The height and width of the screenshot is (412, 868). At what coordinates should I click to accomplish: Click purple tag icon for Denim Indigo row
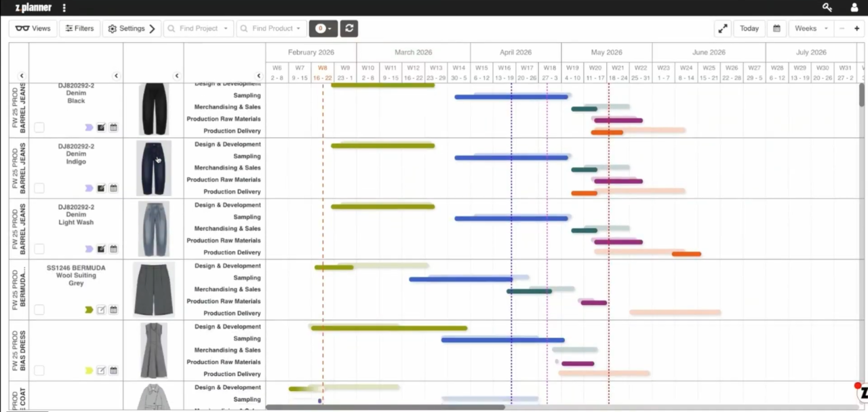tap(89, 188)
